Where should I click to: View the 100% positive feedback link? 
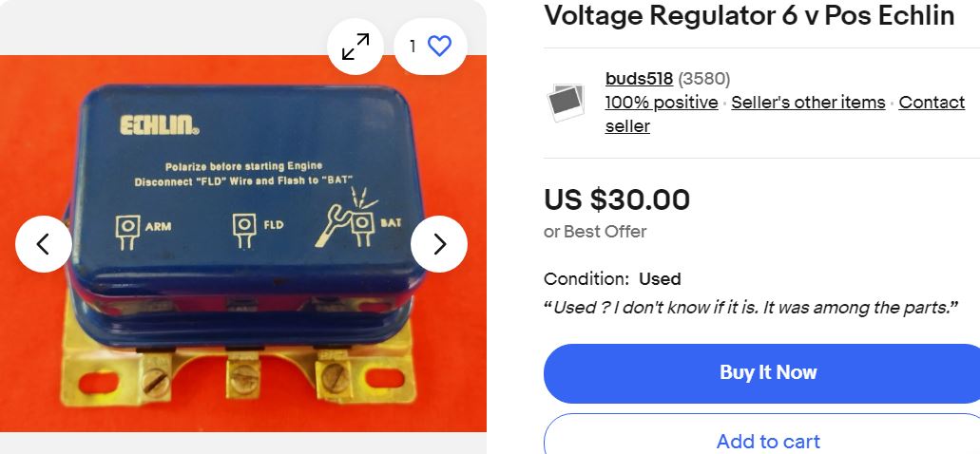(x=662, y=103)
